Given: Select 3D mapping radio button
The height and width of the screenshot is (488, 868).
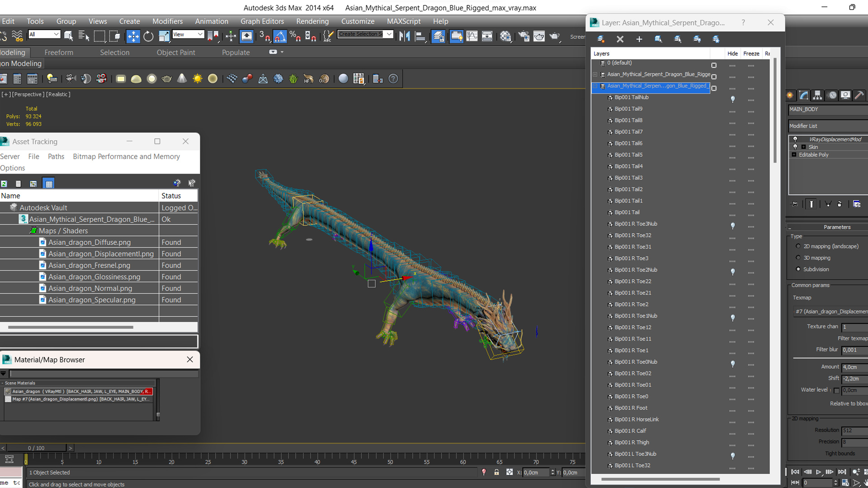Looking at the screenshot, I should pyautogui.click(x=798, y=258).
